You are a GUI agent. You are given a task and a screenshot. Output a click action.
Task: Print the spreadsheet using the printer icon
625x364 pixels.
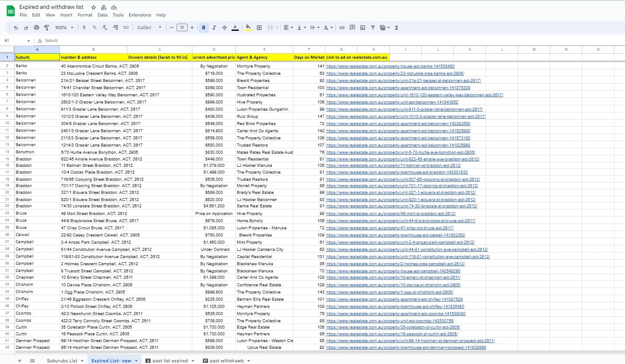(x=36, y=27)
